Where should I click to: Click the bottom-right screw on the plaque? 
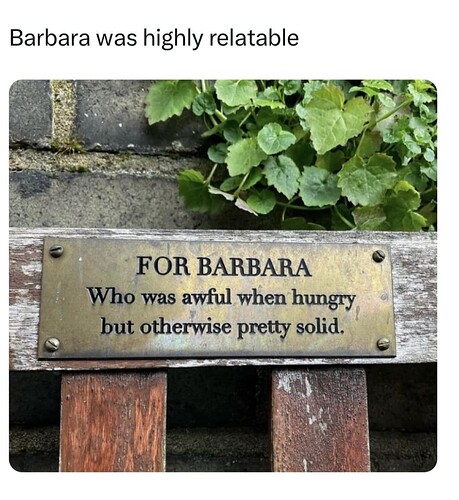coord(383,344)
